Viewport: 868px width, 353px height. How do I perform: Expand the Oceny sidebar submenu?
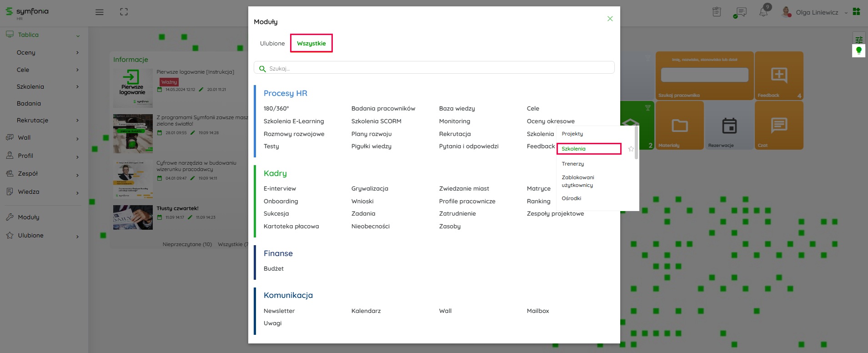(x=77, y=53)
